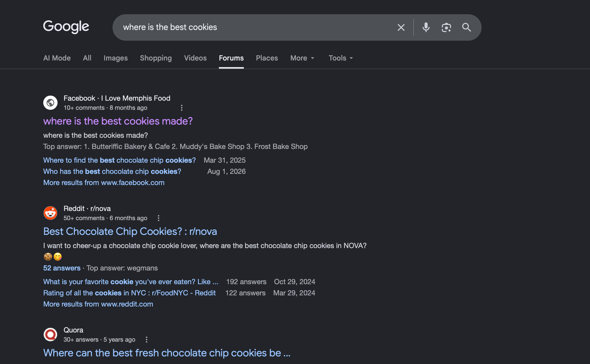Click the Quora favicon
This screenshot has width=590, height=364.
click(50, 335)
